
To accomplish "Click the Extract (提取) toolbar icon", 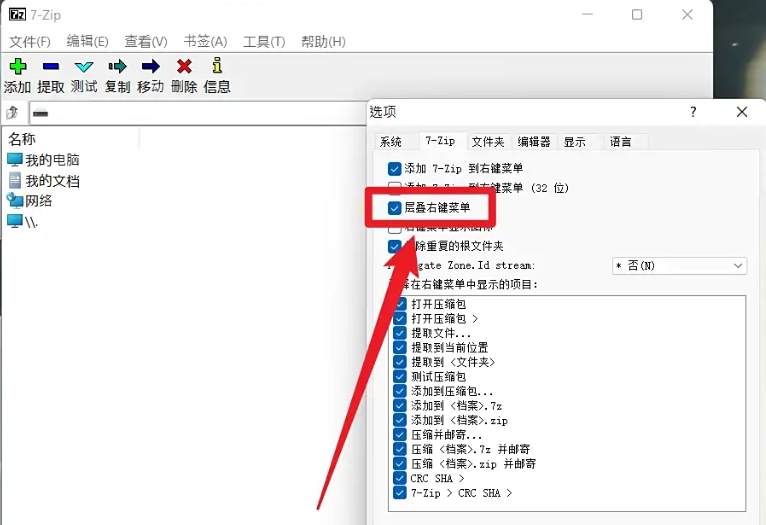I will pos(51,66).
